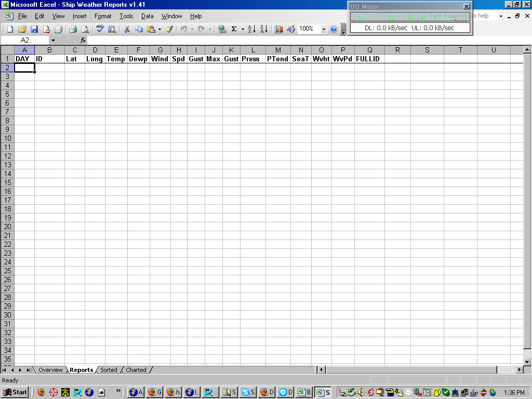Expand the Undo history dropdown

192,30
